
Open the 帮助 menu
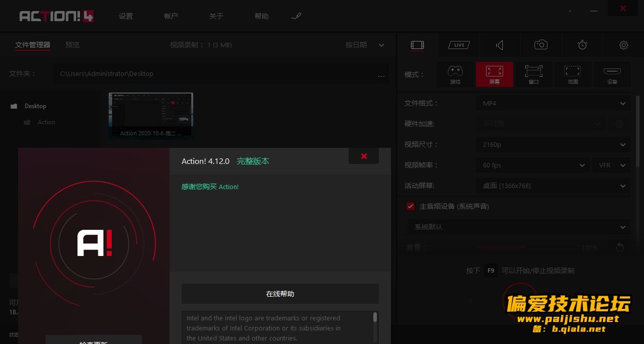(x=262, y=16)
